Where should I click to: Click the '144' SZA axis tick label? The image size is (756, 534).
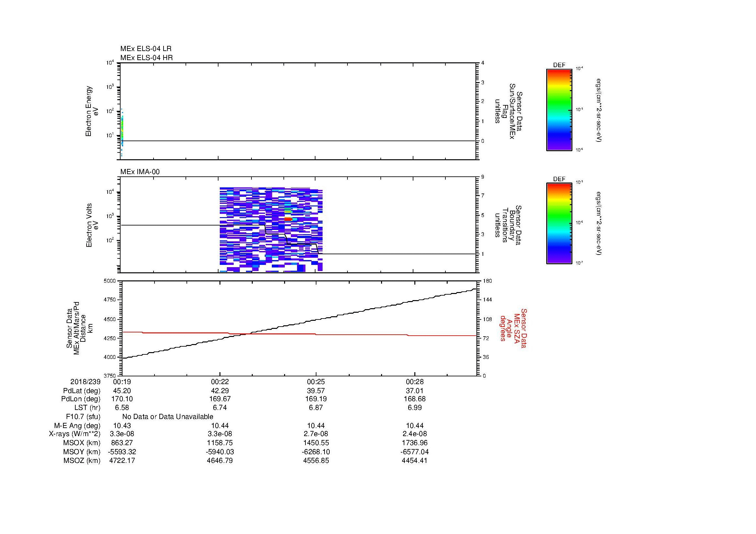(x=488, y=300)
